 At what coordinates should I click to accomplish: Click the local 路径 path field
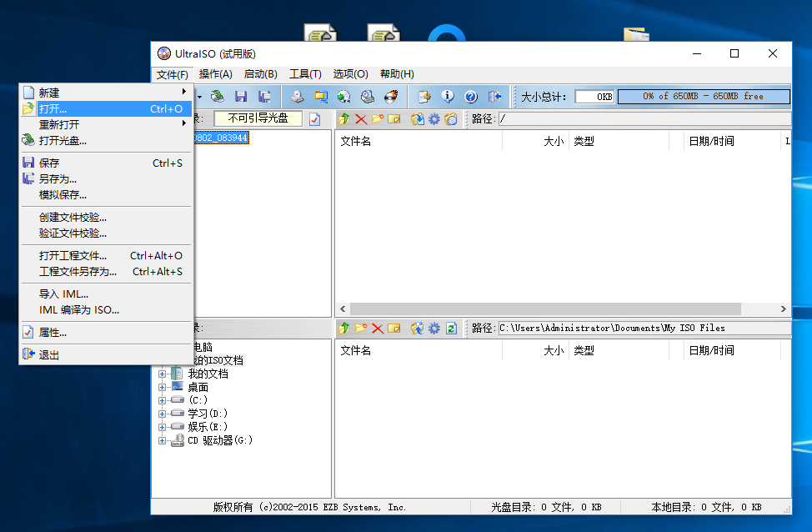pyautogui.click(x=644, y=328)
